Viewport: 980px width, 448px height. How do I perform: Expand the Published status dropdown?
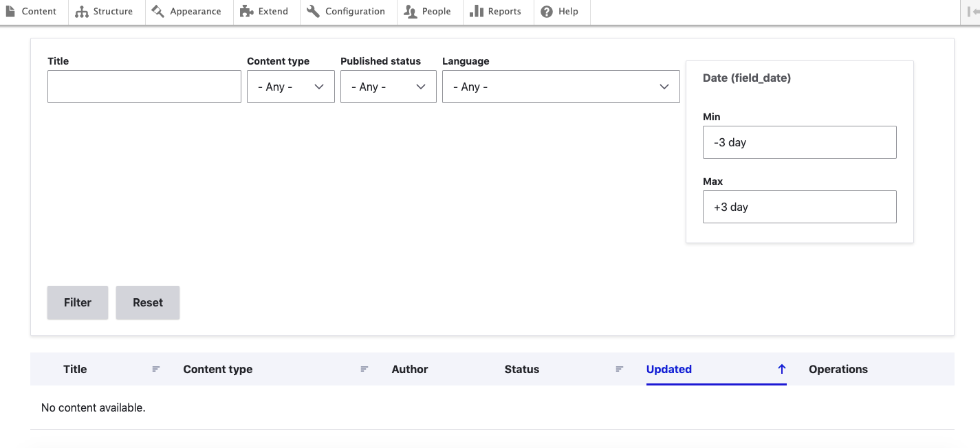[x=389, y=87]
